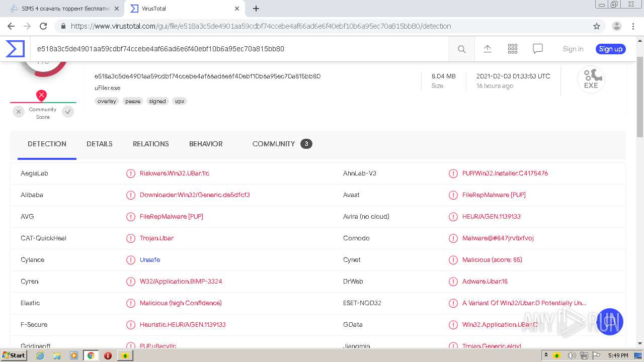Bookmark this page with star icon

[597, 26]
